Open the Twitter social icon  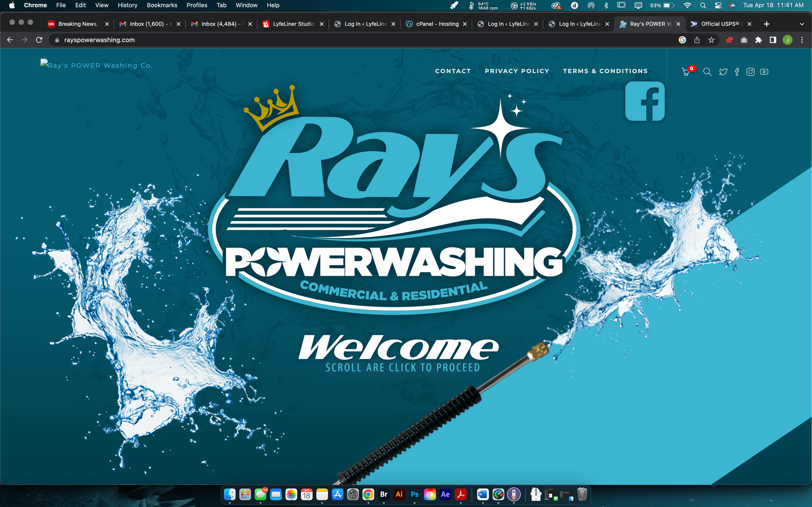click(x=723, y=72)
